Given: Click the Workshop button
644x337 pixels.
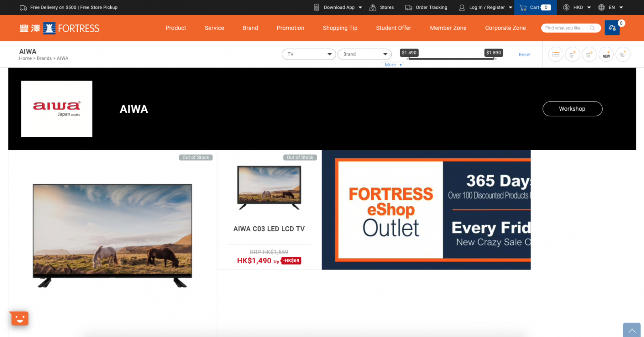Looking at the screenshot, I should tap(572, 109).
